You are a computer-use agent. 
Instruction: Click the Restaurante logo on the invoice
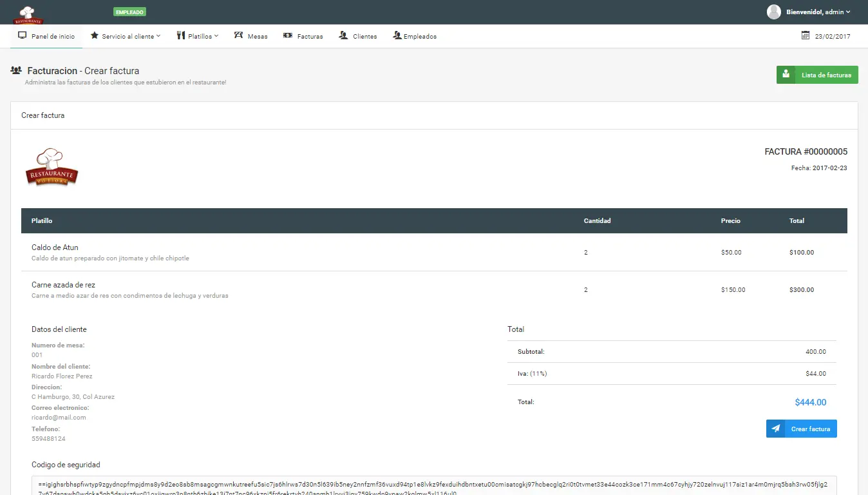click(52, 167)
